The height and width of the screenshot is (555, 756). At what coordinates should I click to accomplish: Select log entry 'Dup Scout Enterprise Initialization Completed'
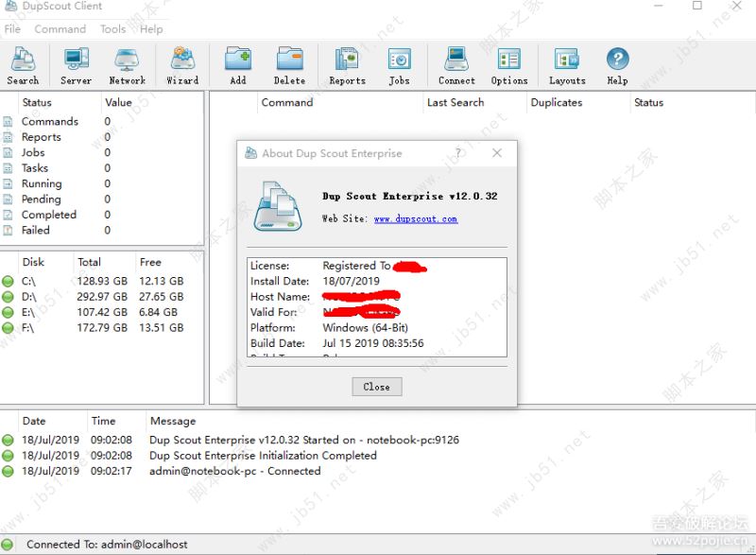click(x=263, y=456)
